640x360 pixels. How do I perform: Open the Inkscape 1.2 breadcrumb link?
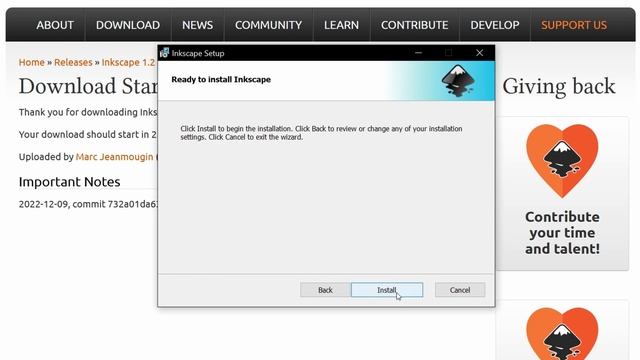point(129,62)
